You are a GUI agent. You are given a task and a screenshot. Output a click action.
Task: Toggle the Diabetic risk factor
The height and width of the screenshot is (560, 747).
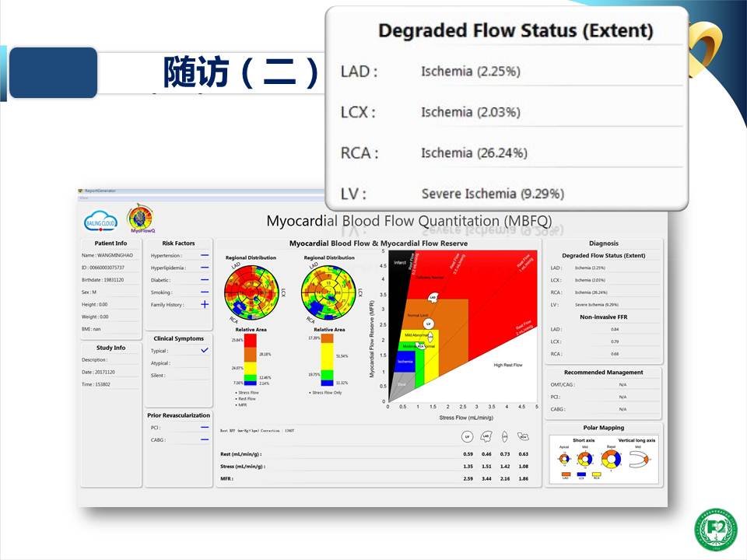(205, 280)
